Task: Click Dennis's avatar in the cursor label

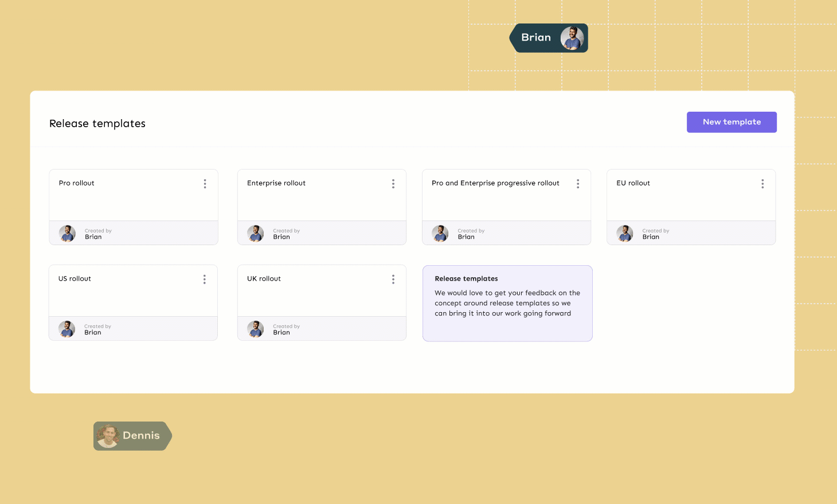Action: (x=108, y=436)
